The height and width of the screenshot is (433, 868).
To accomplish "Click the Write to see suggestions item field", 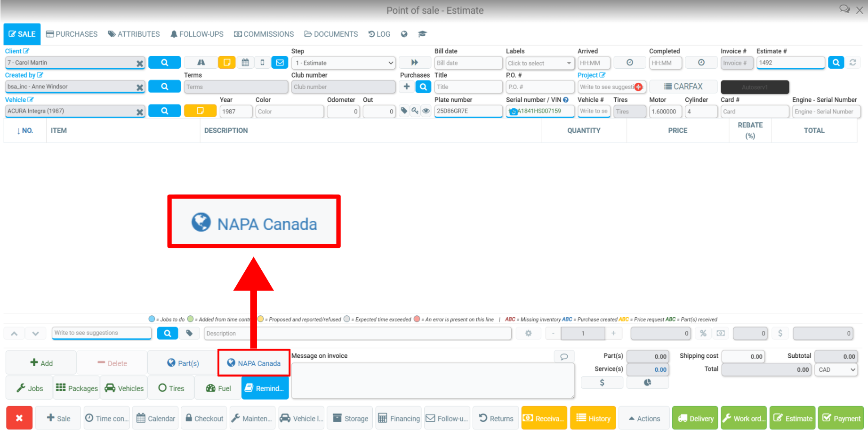I will pos(102,333).
